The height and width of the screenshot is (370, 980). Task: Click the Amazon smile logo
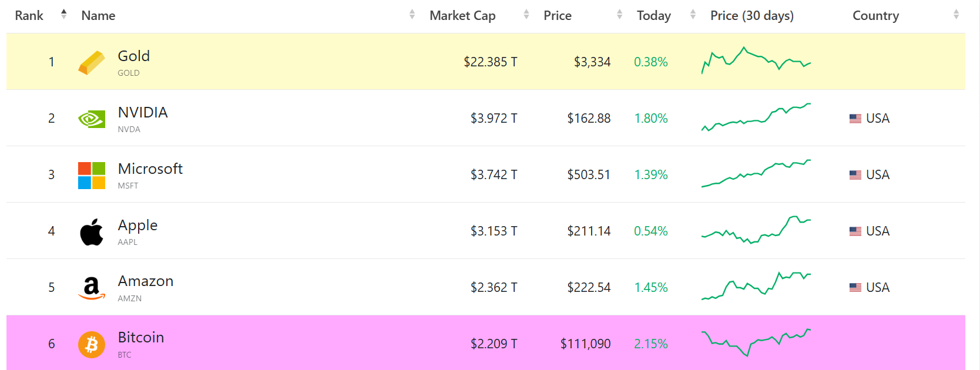coord(91,287)
